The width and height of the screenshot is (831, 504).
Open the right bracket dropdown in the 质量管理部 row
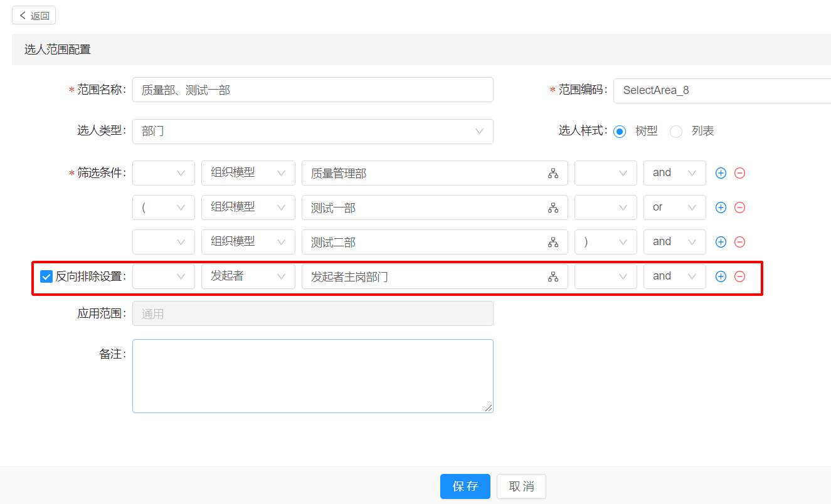click(606, 173)
